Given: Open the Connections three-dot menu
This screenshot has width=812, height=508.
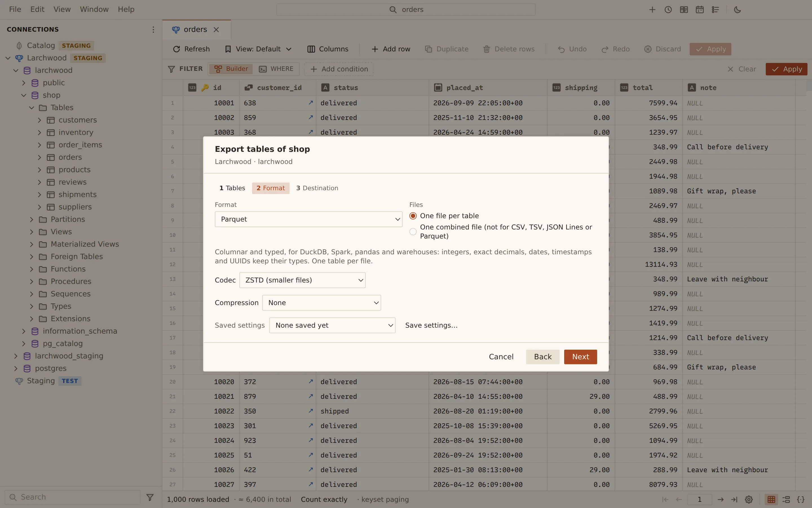Looking at the screenshot, I should click(153, 30).
